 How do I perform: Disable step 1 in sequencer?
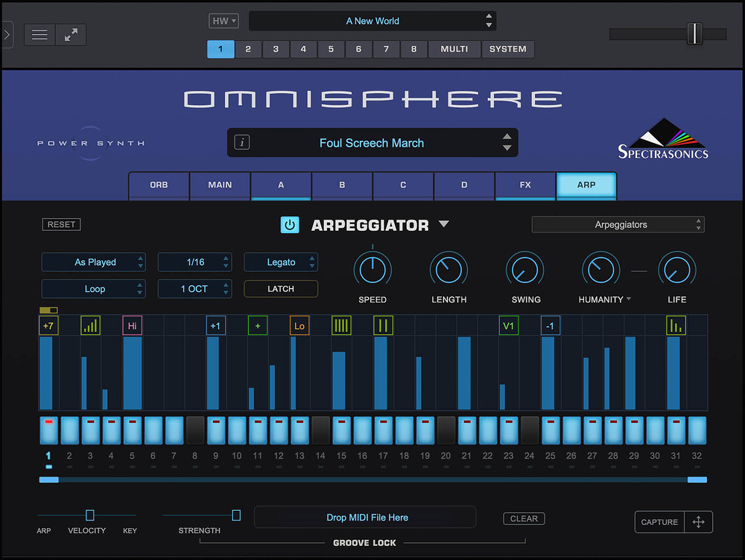point(48,430)
